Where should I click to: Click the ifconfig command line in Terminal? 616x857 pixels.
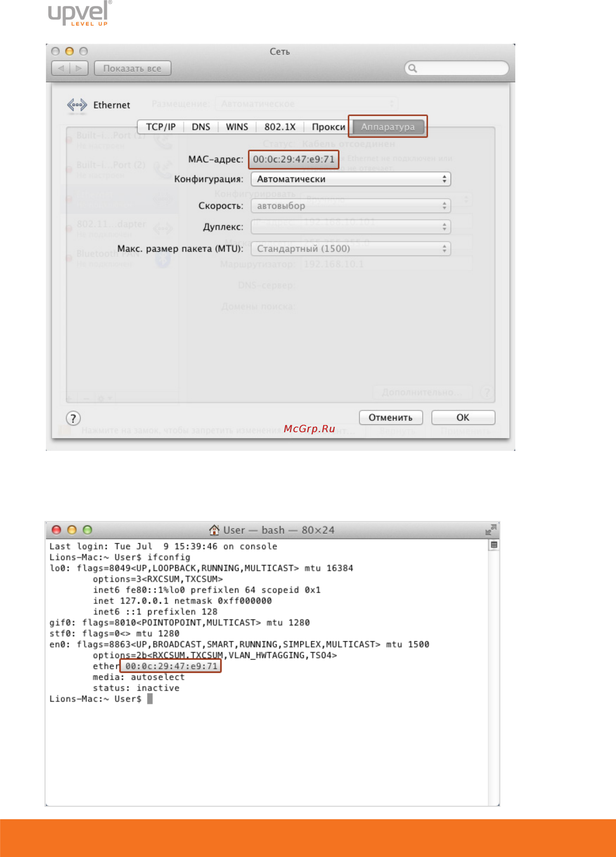coord(120,557)
